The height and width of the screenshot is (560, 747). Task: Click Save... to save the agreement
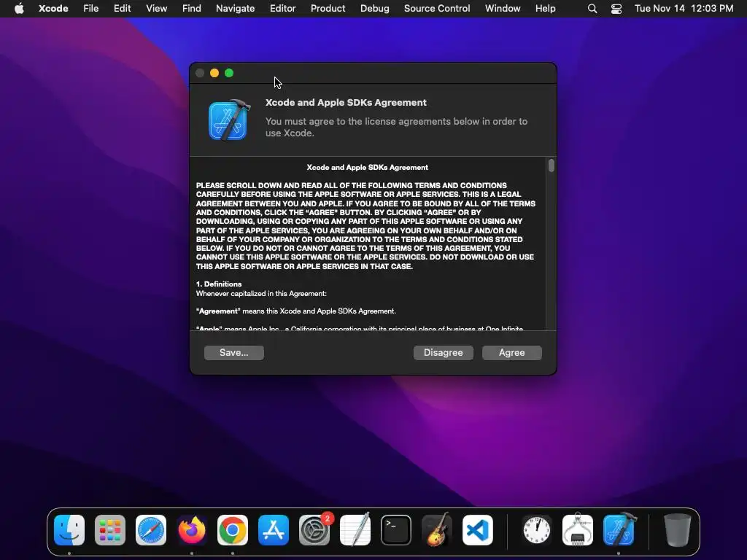point(234,353)
